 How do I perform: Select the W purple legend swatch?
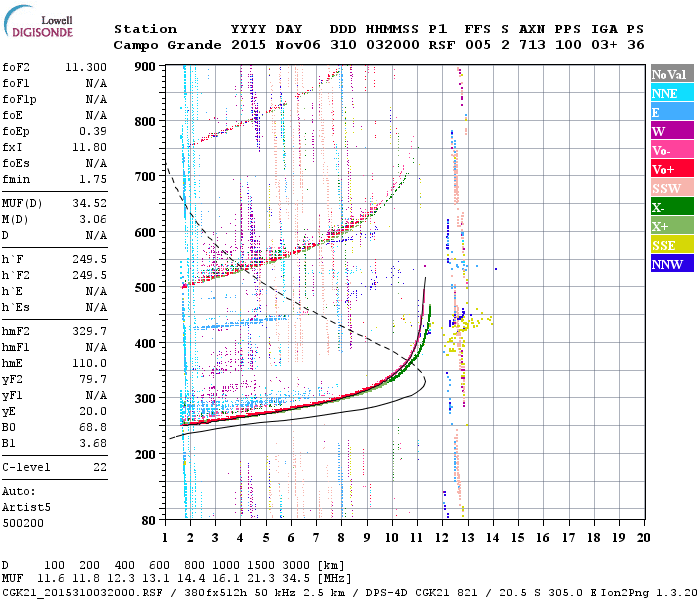coord(672,131)
